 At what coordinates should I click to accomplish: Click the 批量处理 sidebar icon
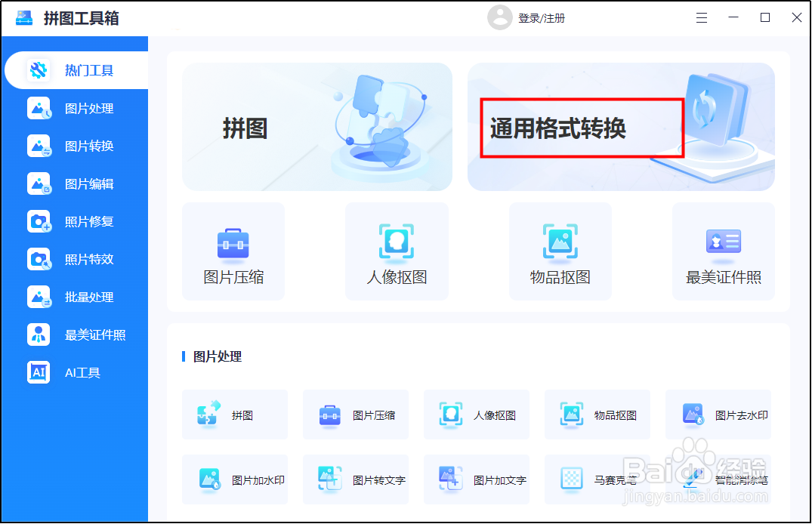[39, 297]
